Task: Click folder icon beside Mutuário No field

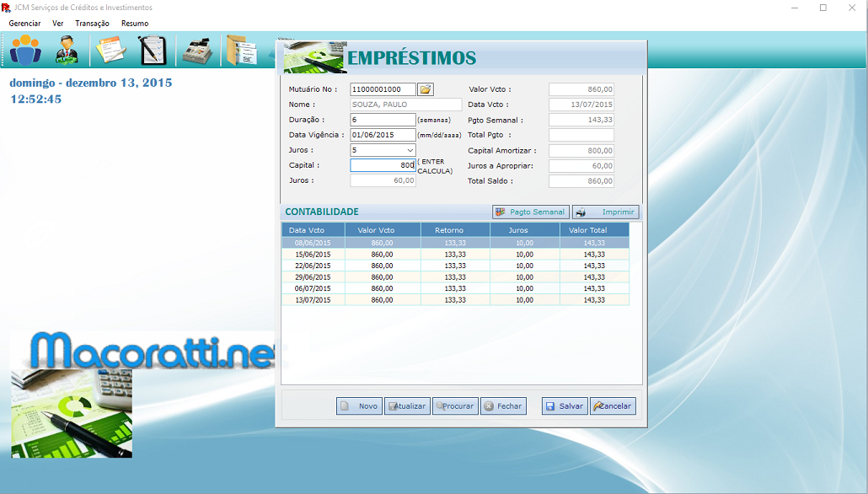Action: pyautogui.click(x=426, y=89)
